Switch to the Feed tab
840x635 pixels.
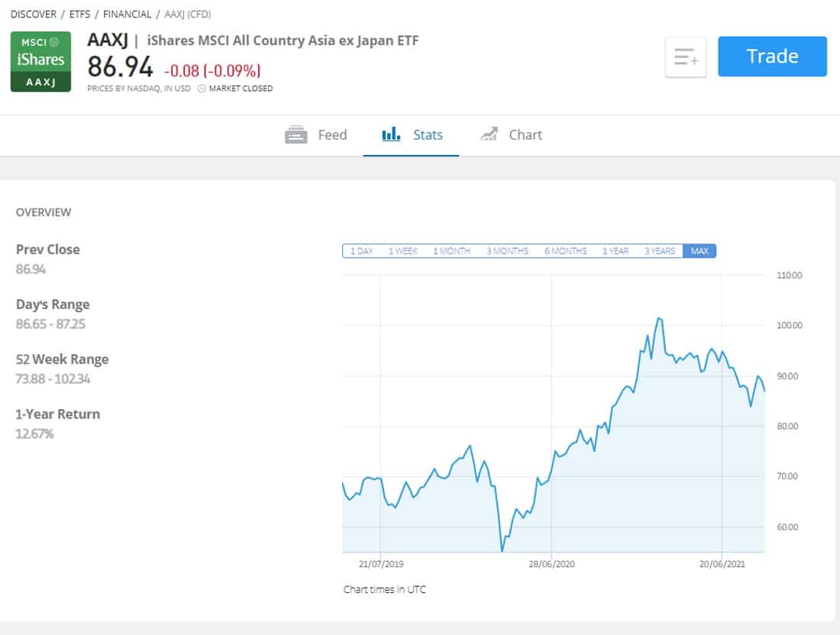316,135
